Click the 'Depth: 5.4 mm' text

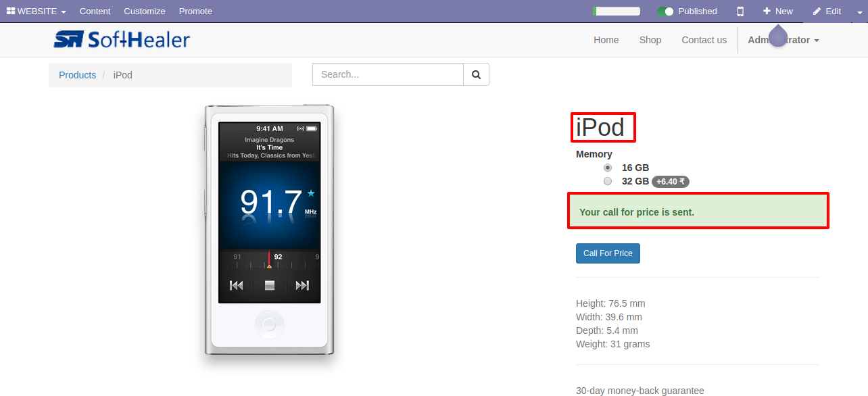(607, 330)
